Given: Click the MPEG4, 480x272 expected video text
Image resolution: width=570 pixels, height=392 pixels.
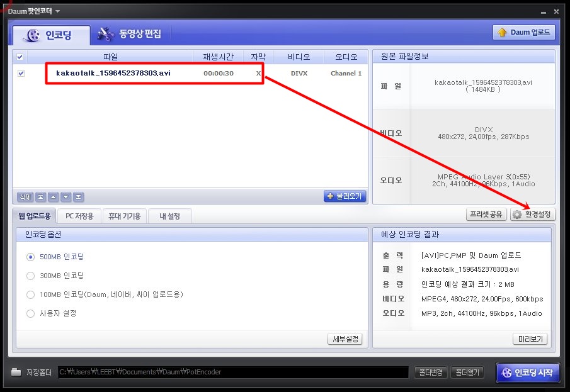Looking at the screenshot, I should pyautogui.click(x=482, y=299).
